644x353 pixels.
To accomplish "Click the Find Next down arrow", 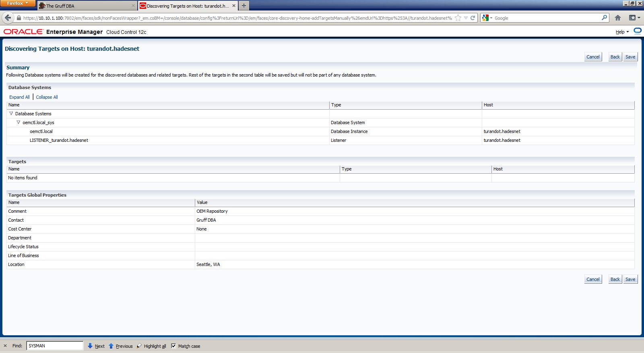I will tap(91, 346).
